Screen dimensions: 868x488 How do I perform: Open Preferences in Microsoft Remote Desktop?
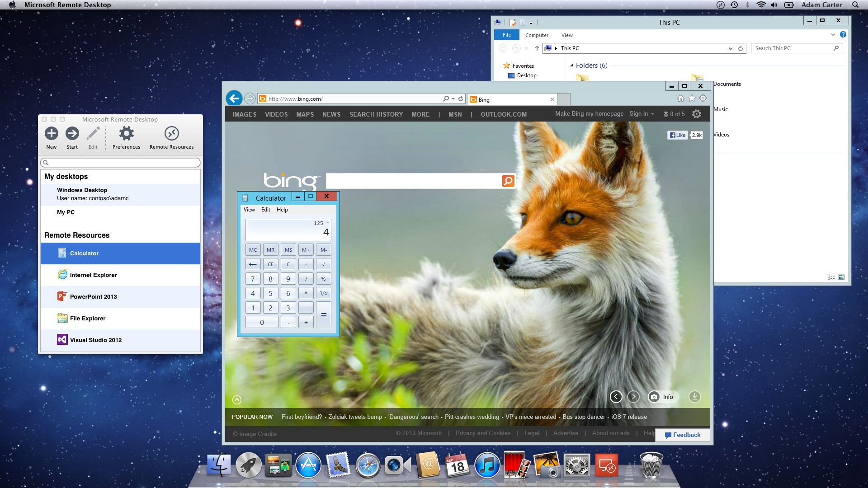click(x=126, y=134)
